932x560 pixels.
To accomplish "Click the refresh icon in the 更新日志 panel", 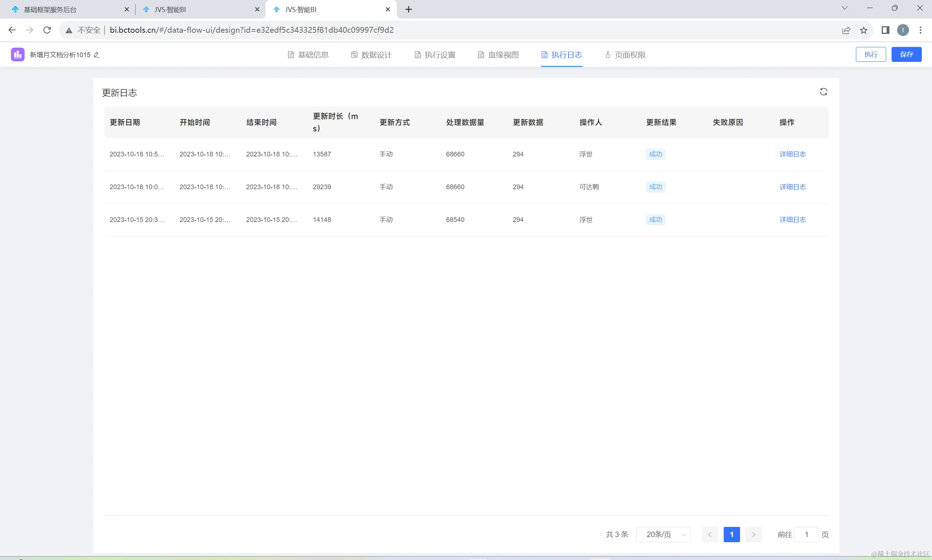I will point(823,92).
